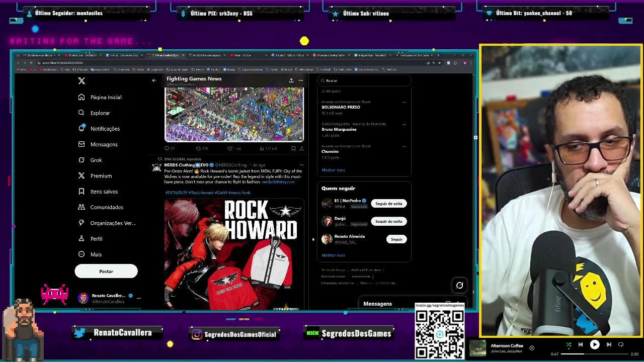This screenshot has width=644, height=362.
Task: Open options for BOLSONARO PRESO trend
Action: (404, 103)
